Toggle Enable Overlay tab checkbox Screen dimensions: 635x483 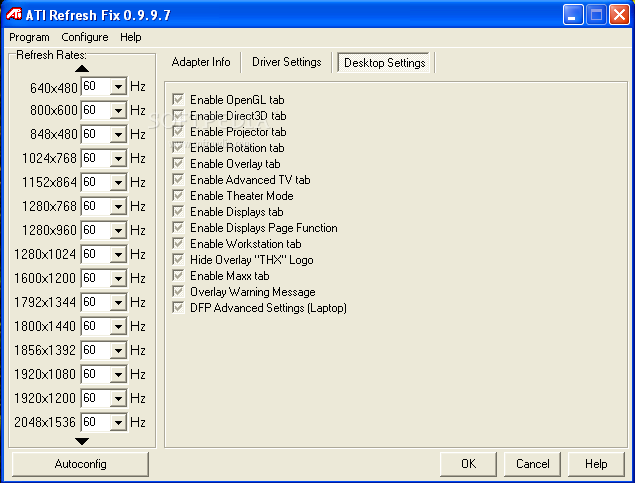[178, 163]
